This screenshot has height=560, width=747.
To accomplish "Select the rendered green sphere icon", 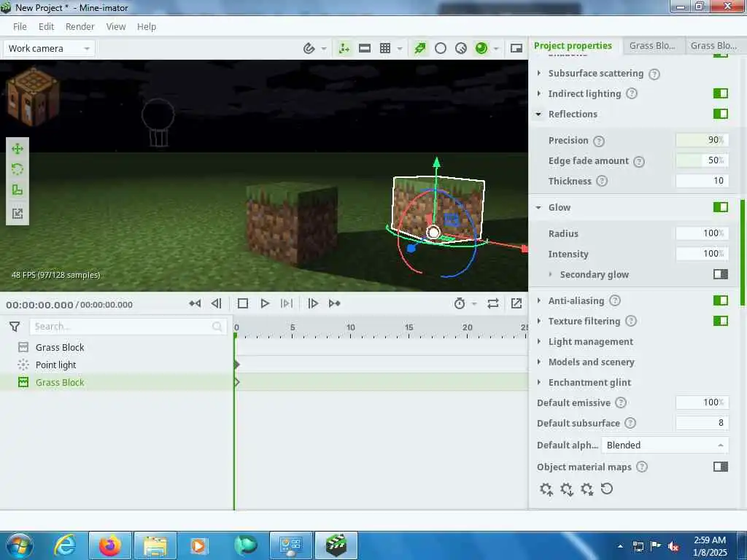I will coord(481,48).
